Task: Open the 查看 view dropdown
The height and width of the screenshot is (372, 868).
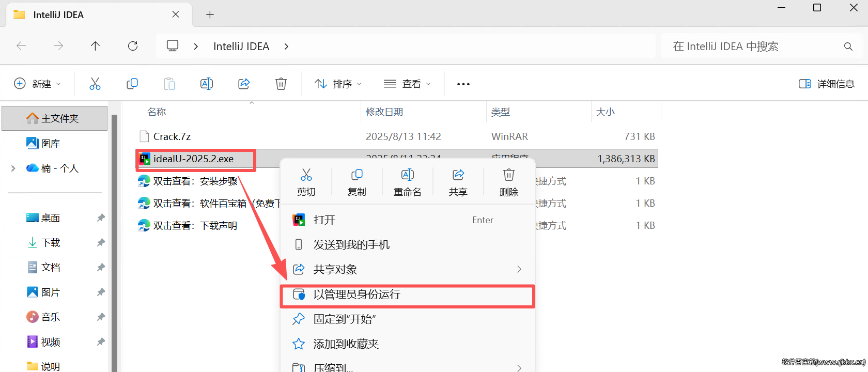Action: click(x=408, y=84)
